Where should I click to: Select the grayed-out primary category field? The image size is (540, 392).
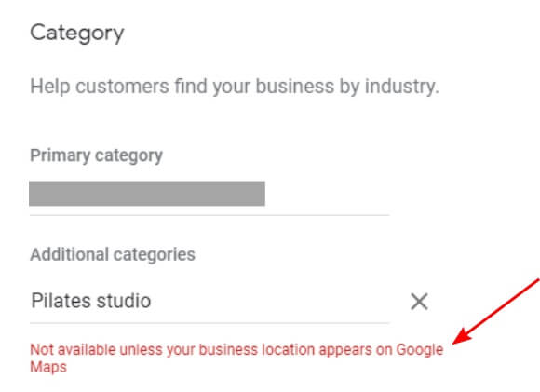coord(147,194)
